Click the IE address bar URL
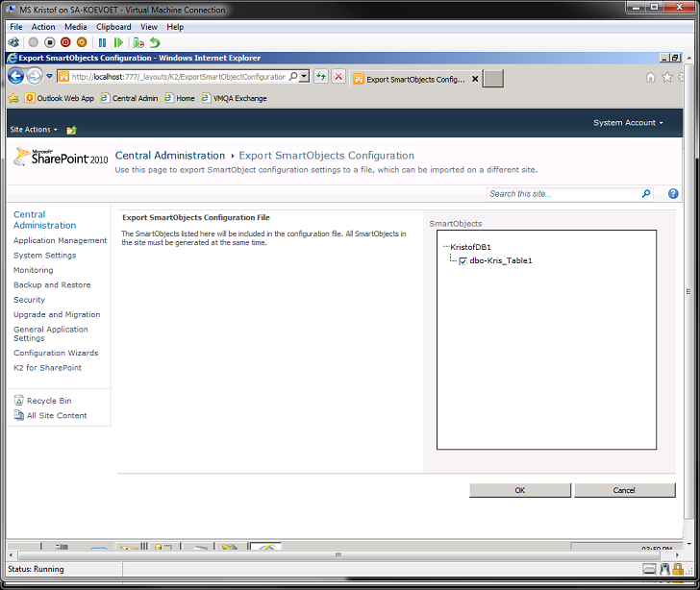 (x=179, y=76)
